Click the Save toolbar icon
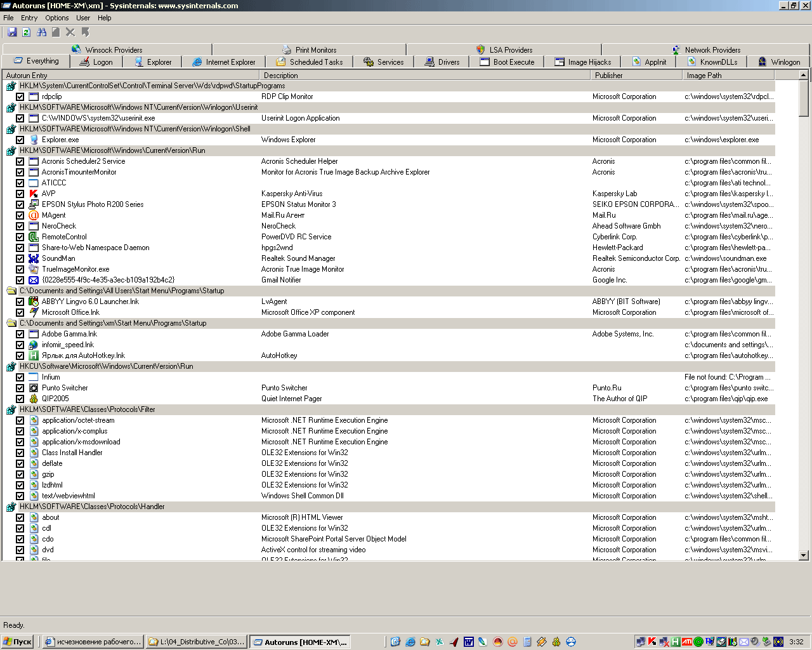This screenshot has width=812, height=650. click(x=12, y=32)
